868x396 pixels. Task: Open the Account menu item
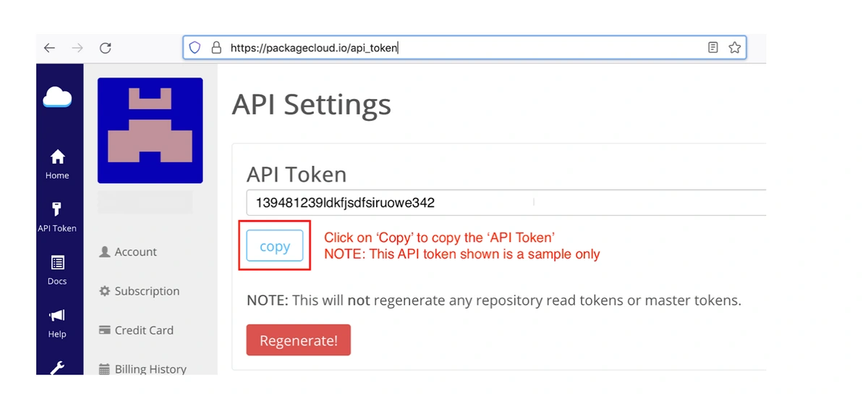[127, 252]
